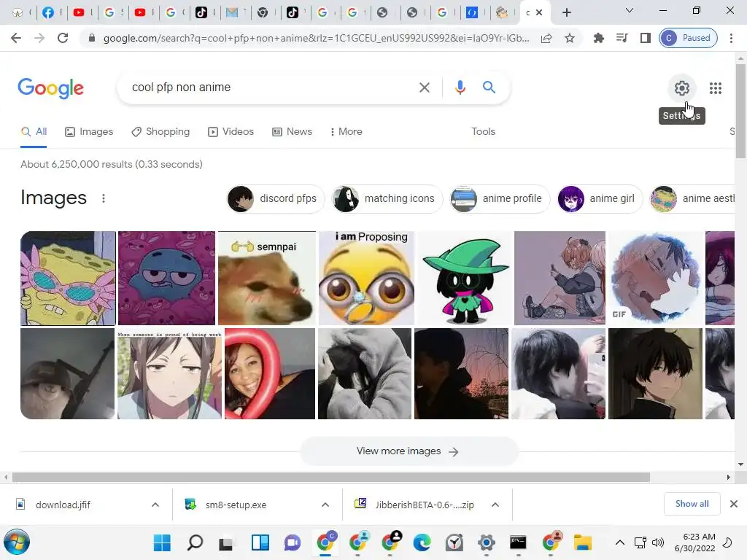Click the Google logo

pyautogui.click(x=50, y=88)
